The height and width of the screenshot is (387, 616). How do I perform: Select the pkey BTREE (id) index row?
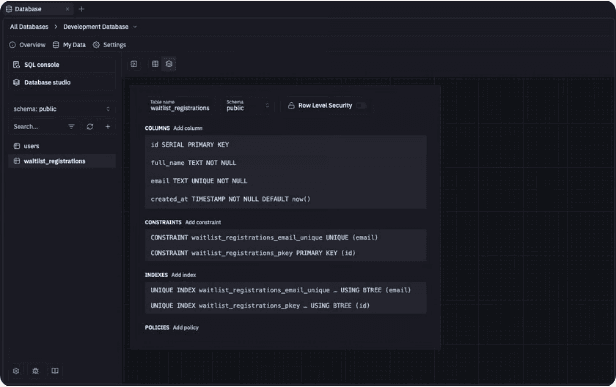pyautogui.click(x=286, y=306)
